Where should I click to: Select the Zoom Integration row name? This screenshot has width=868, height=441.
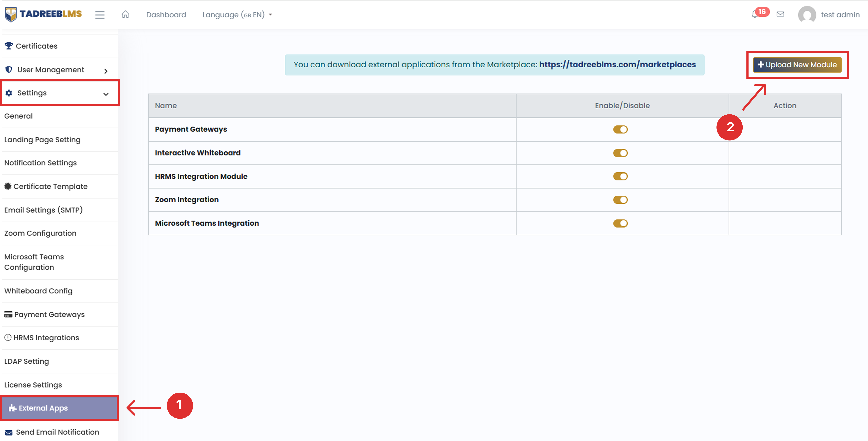pos(187,200)
